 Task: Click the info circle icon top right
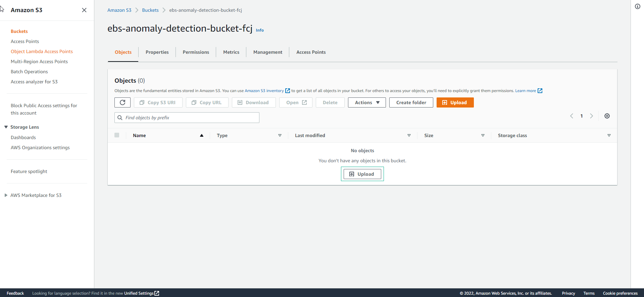pos(638,6)
